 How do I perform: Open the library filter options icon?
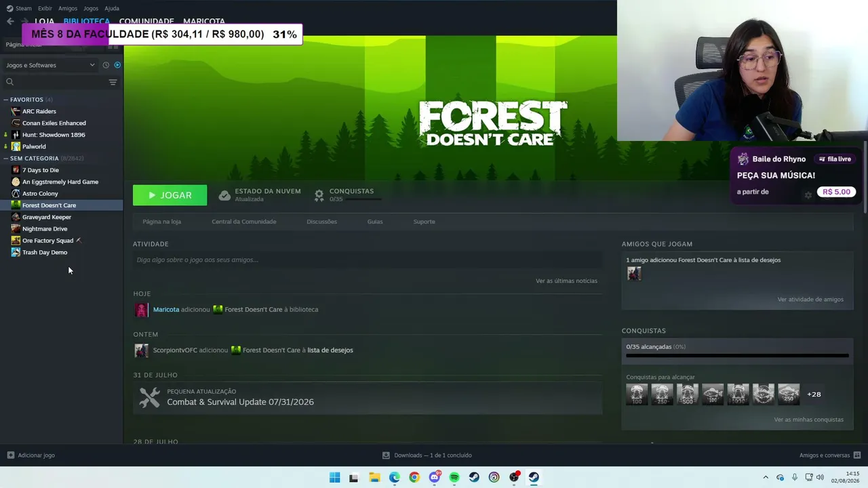point(113,82)
